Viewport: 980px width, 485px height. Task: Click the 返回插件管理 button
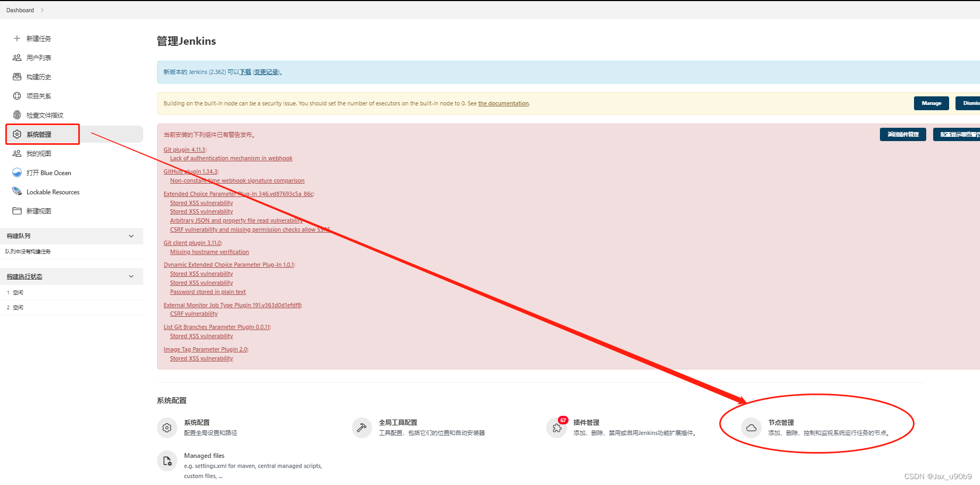903,135
